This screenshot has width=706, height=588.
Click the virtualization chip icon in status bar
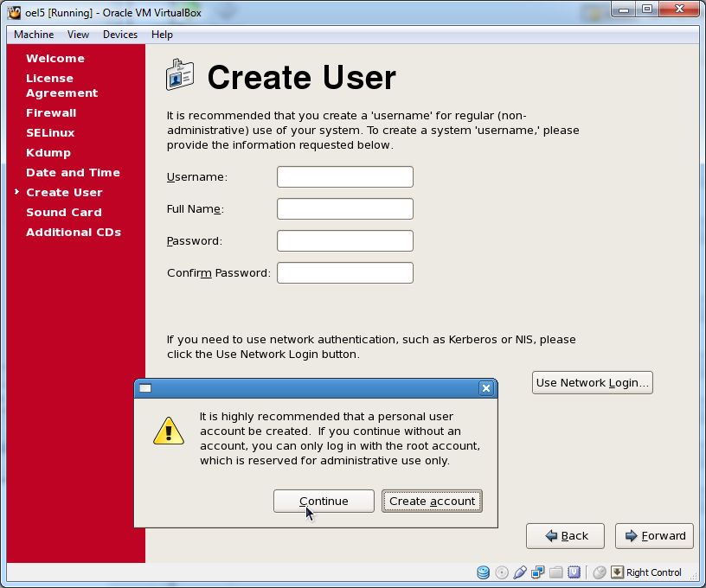[574, 572]
